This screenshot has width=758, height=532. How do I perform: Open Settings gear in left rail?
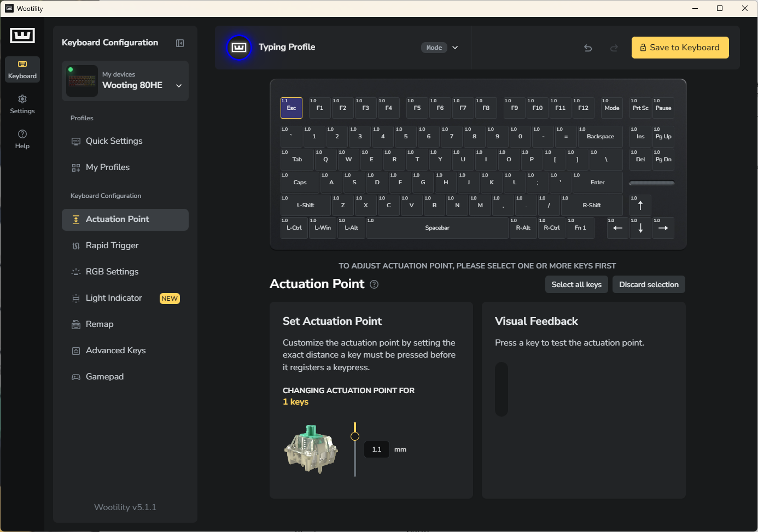tap(22, 104)
